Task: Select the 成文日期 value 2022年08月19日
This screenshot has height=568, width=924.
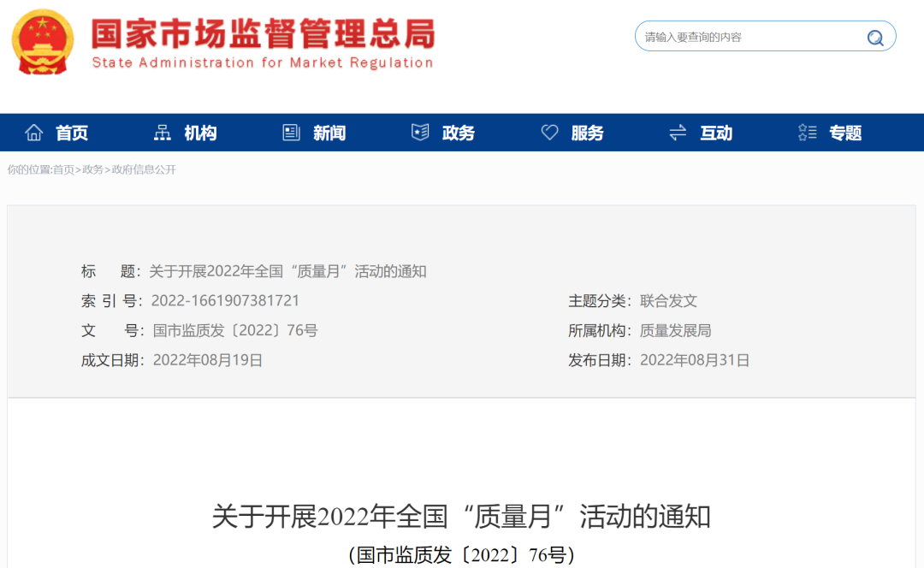Action: coord(207,360)
